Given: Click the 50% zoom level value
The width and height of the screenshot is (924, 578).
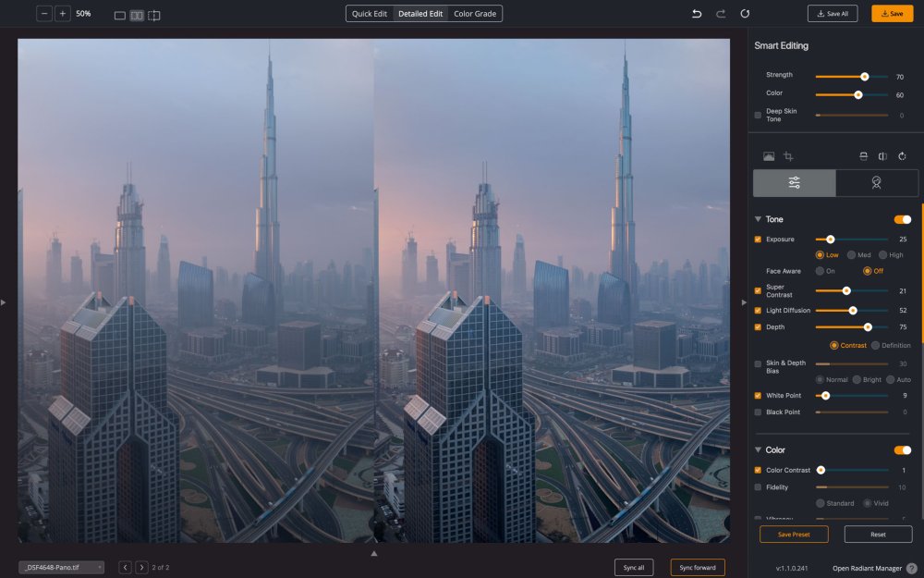Looking at the screenshot, I should tap(83, 14).
